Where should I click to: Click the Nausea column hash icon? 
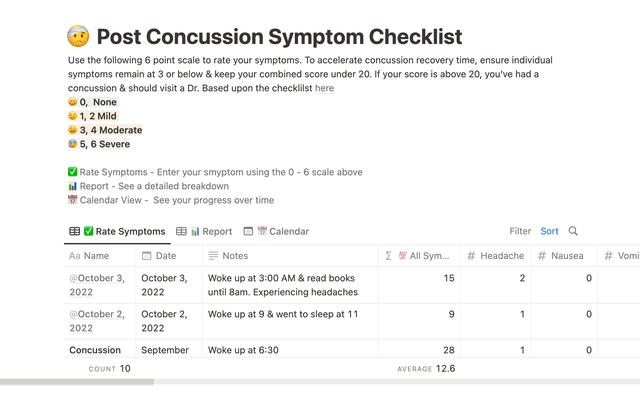(541, 256)
